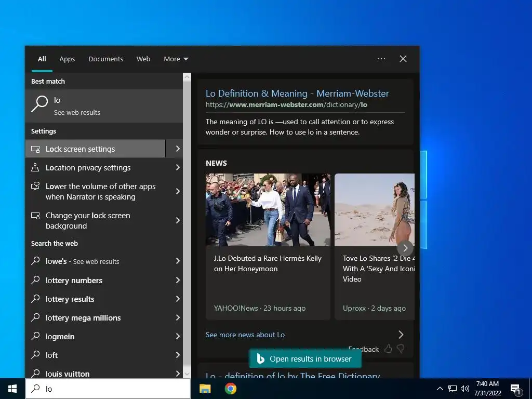Click the magnifier icon beside best match lo
Screen dimensions: 532x399
pos(39,104)
